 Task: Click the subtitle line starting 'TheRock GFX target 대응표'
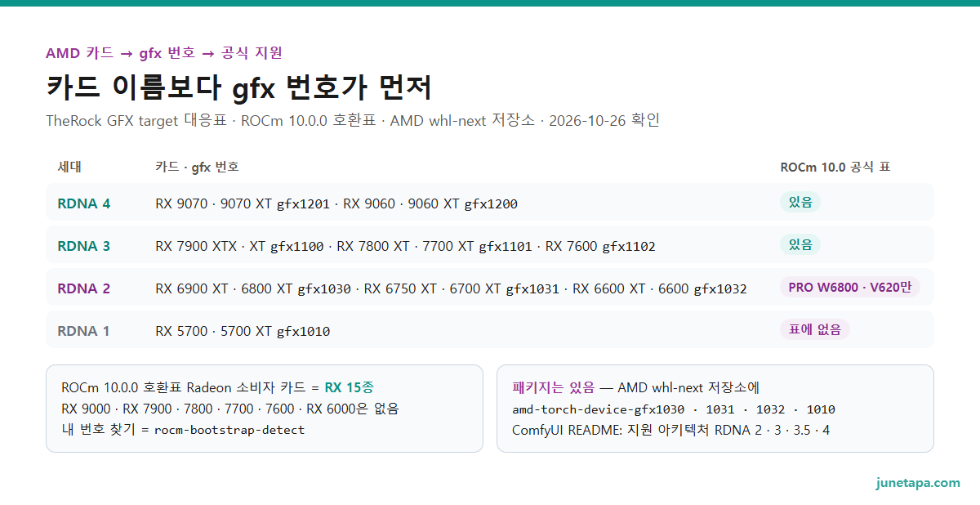(x=353, y=121)
